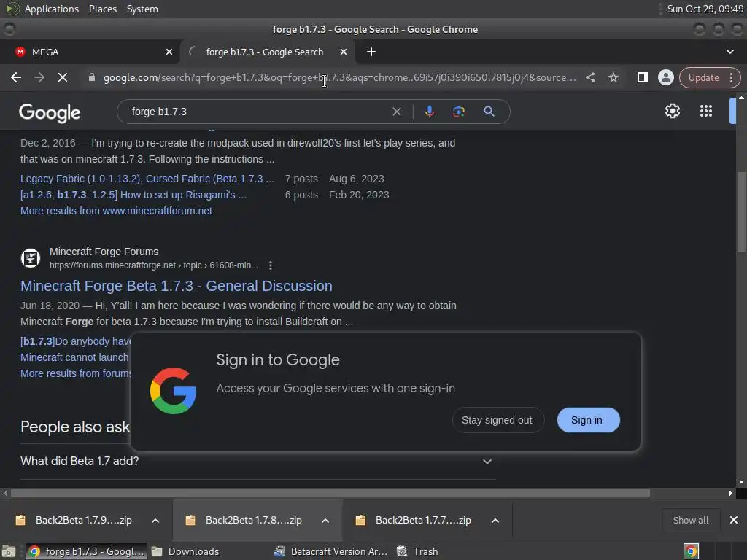Viewport: 747px width, 560px height.
Task: Click the vertical scrollbar thumb
Action: pos(741,212)
